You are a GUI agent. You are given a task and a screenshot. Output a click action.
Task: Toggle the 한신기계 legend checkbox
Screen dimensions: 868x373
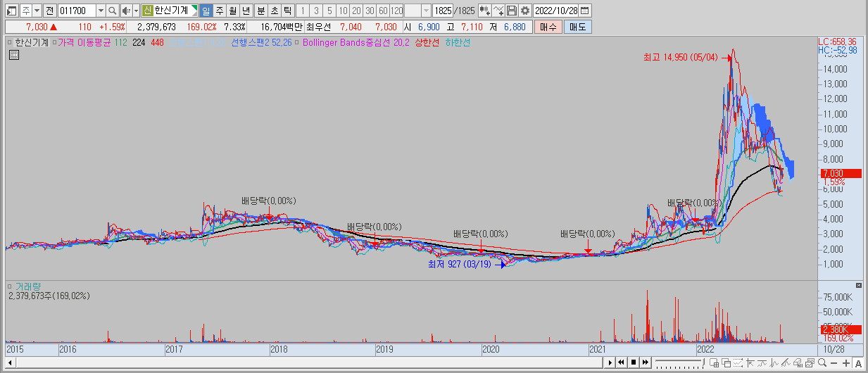[10, 42]
